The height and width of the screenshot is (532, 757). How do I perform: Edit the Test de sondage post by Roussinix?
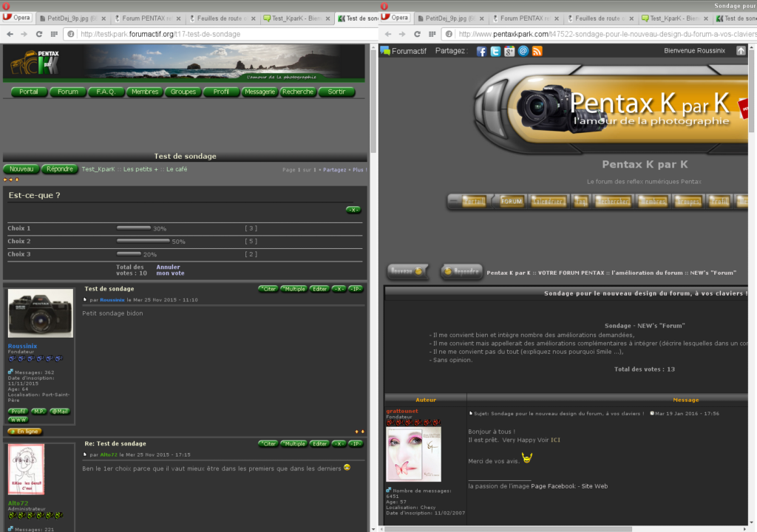[x=319, y=289]
